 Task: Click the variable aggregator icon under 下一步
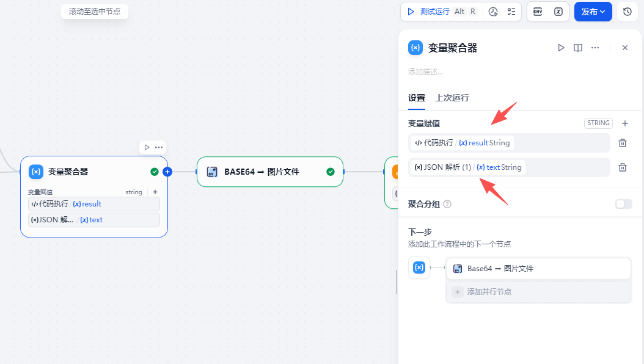[419, 268]
